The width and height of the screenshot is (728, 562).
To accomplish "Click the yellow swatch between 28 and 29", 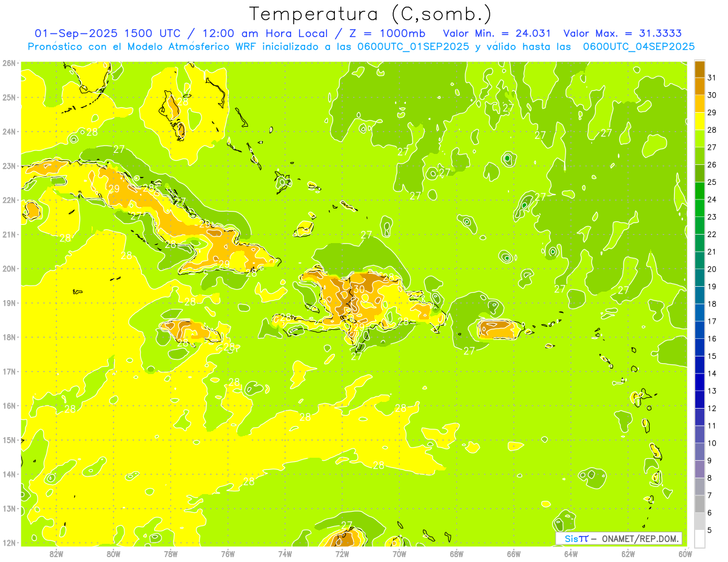I will [699, 122].
